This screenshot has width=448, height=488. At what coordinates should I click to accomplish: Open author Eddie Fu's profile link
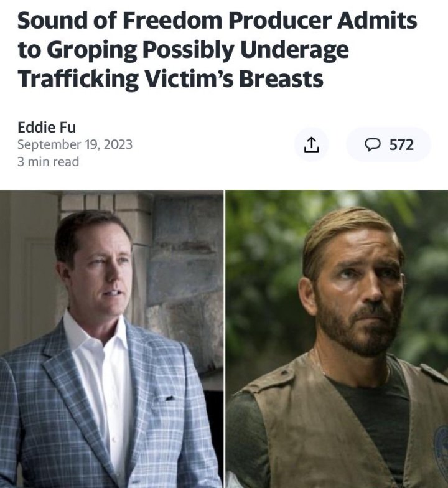46,127
